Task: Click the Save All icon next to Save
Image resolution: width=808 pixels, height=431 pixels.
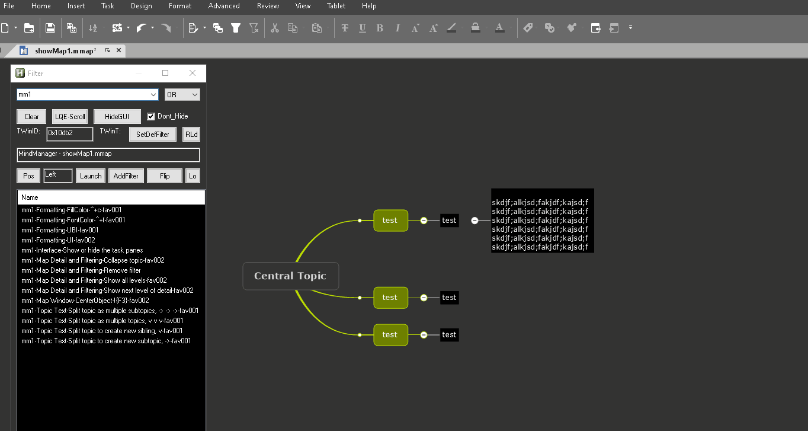Action: 72,28
